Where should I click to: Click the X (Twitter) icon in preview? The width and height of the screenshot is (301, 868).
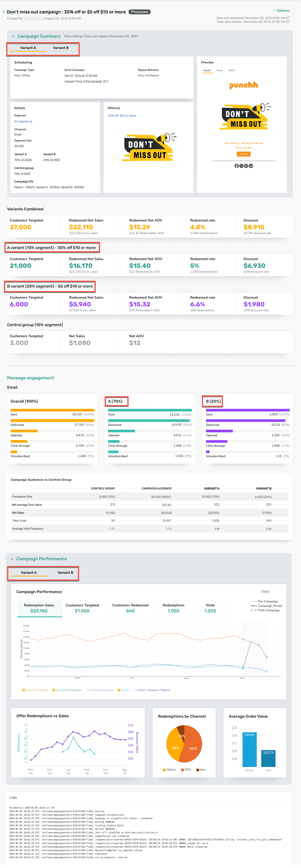click(241, 166)
